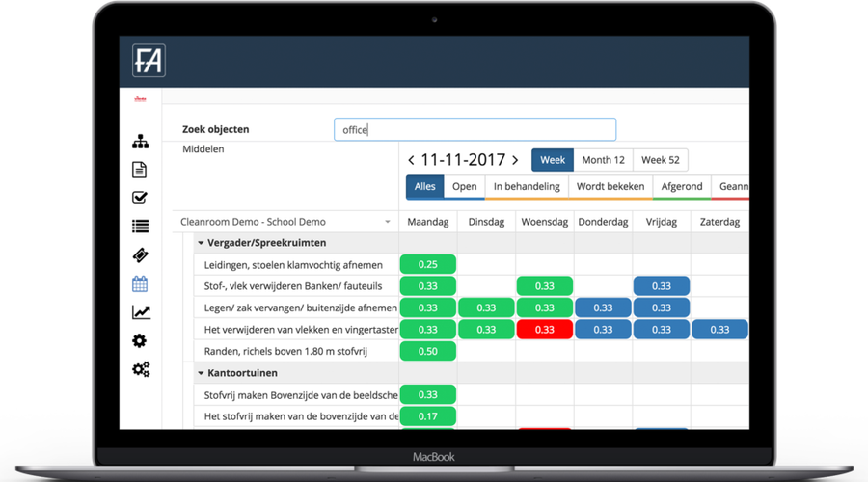Open Stof-, vlek row blue Vrijdag task

pos(662,286)
